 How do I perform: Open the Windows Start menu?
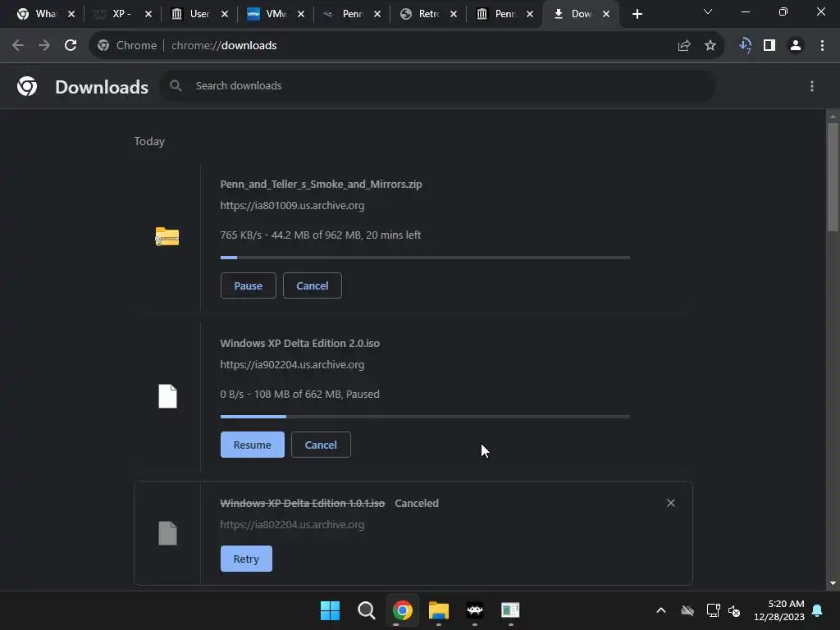[x=330, y=610]
